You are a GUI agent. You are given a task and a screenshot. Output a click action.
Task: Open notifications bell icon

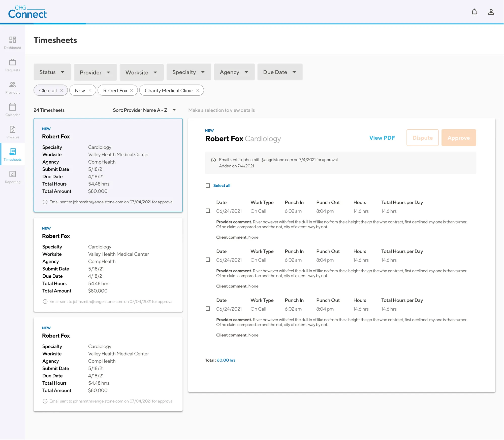click(474, 12)
